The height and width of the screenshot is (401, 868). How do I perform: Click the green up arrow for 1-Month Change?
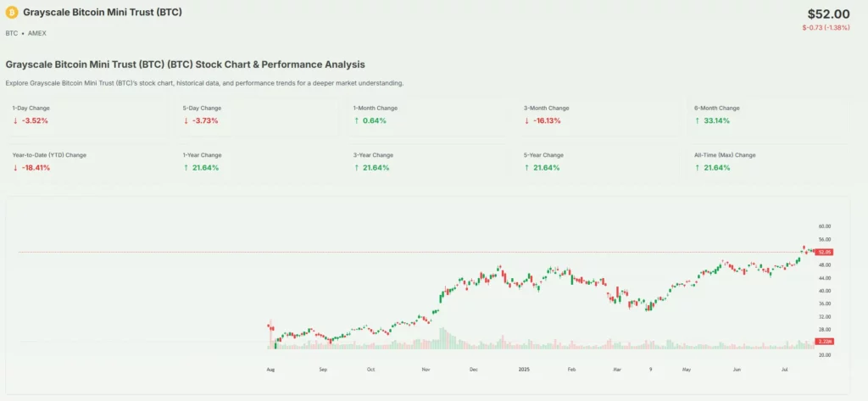pos(357,120)
